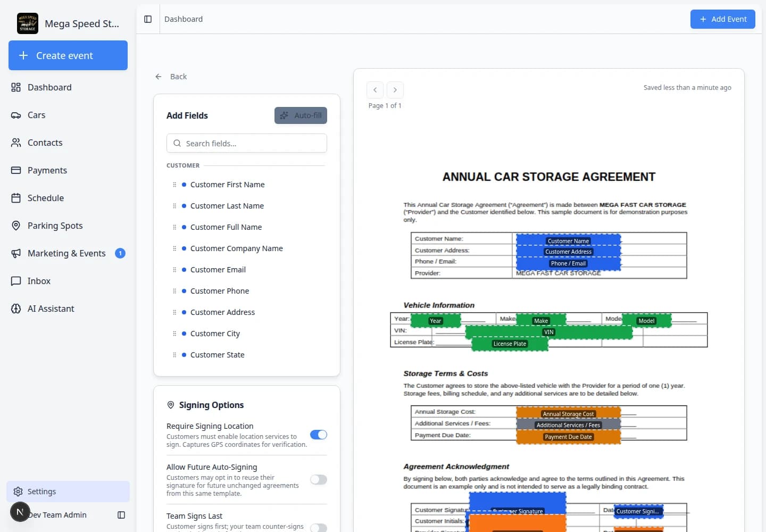Select the Make placed field
766x532 pixels.
click(541, 320)
